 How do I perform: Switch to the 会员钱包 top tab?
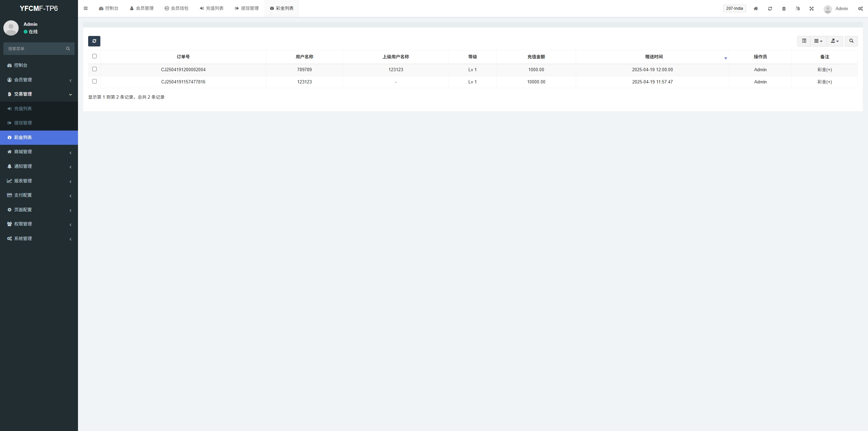point(176,8)
